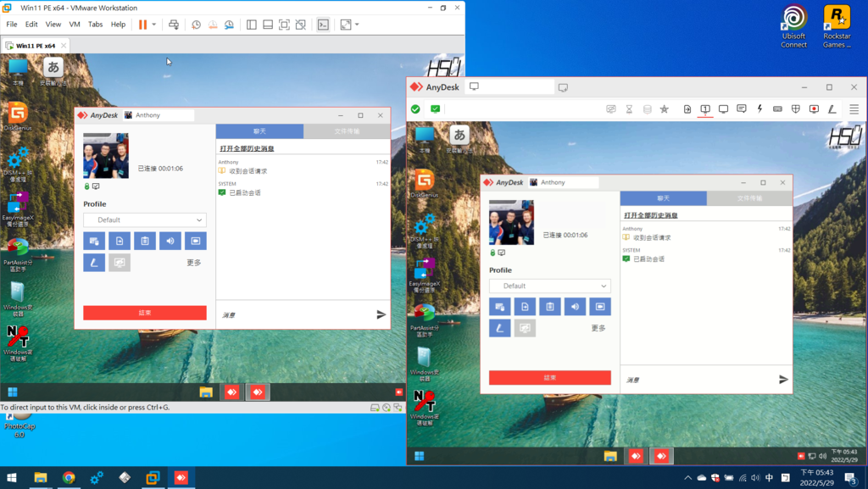The width and height of the screenshot is (868, 489).
Task: Click the green connection status checkmark in AnyDesk
Action: (x=415, y=109)
